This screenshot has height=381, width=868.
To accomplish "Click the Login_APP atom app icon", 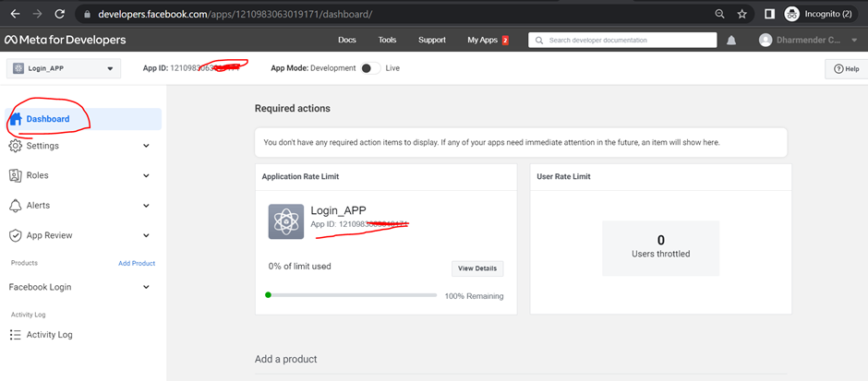I will click(286, 221).
